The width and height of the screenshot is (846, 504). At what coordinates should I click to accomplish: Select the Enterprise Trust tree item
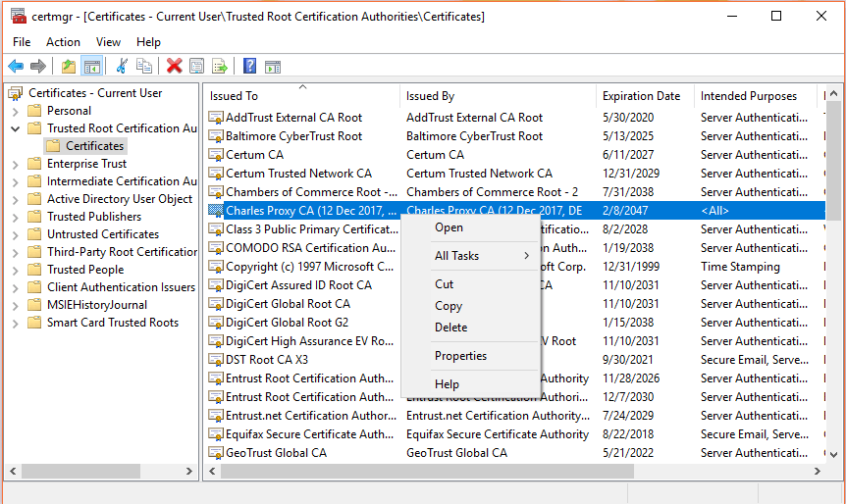click(x=87, y=164)
